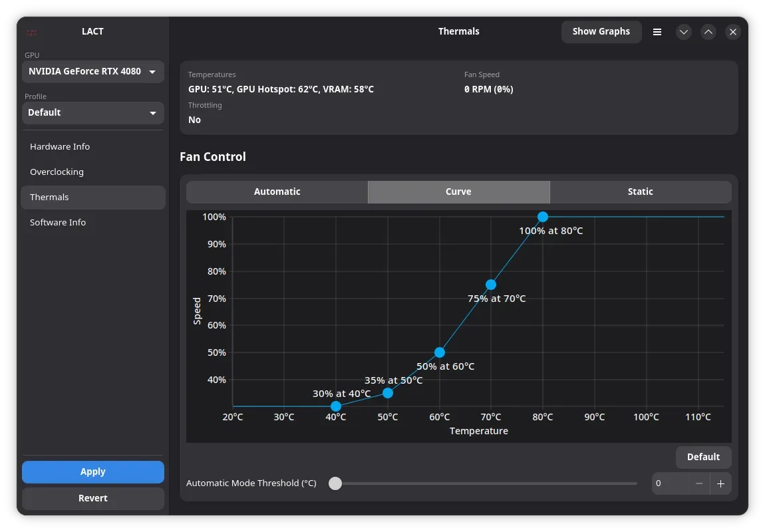Click the Speed axis label
Viewport: 765px width, 532px height.
coord(197,311)
